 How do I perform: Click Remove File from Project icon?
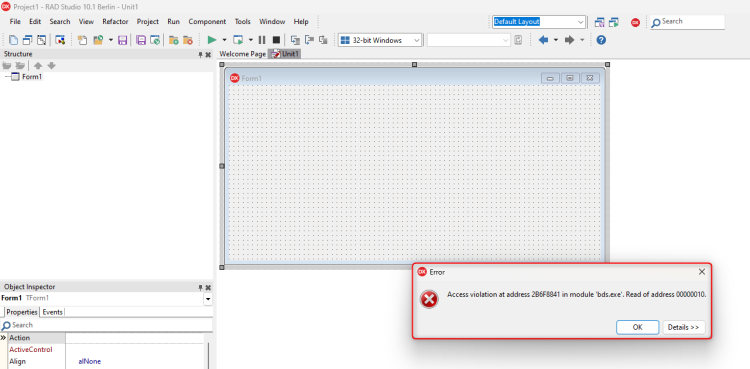[x=188, y=40]
